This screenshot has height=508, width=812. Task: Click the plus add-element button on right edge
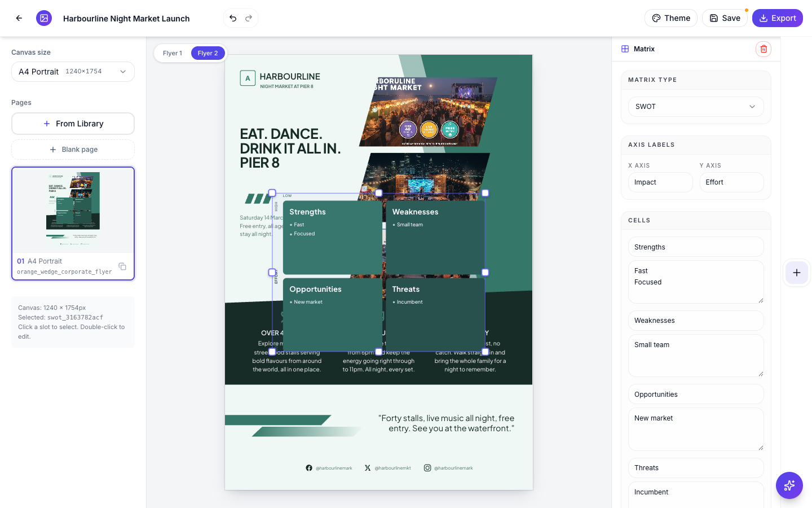(x=796, y=273)
